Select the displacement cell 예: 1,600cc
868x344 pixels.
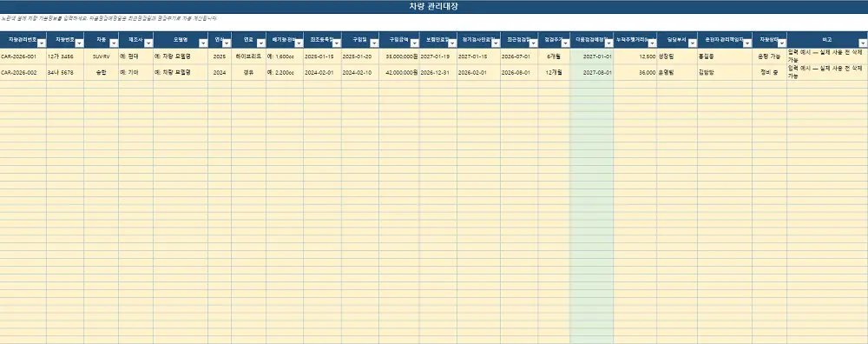(x=285, y=56)
